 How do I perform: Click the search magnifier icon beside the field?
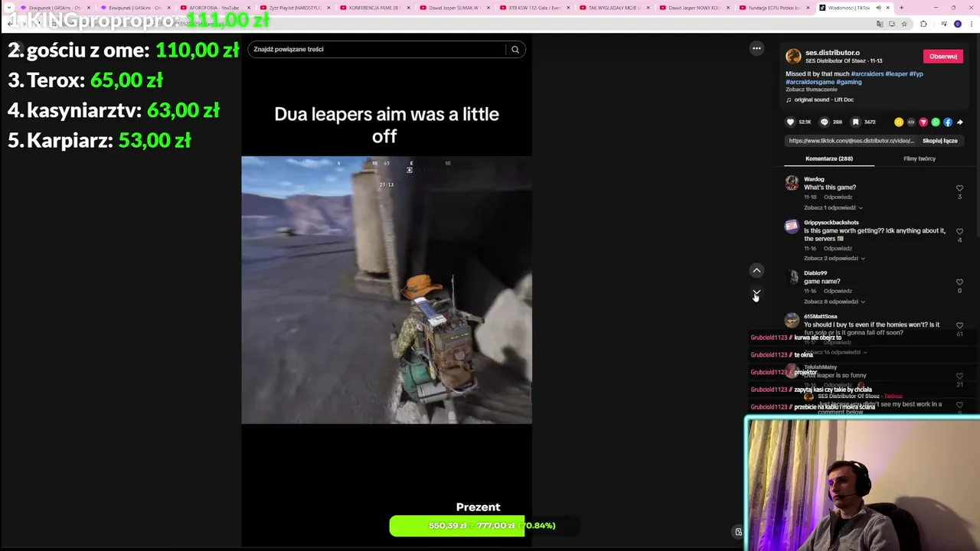(x=515, y=50)
